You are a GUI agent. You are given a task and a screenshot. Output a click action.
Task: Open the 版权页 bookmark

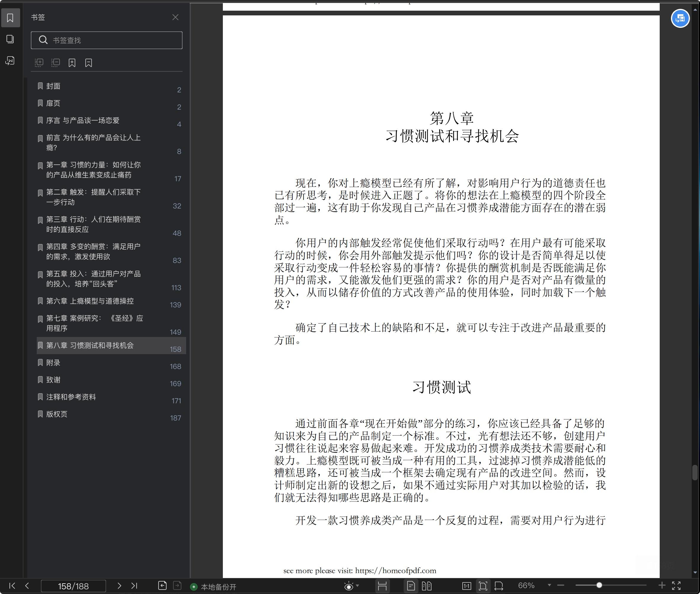pos(111,415)
